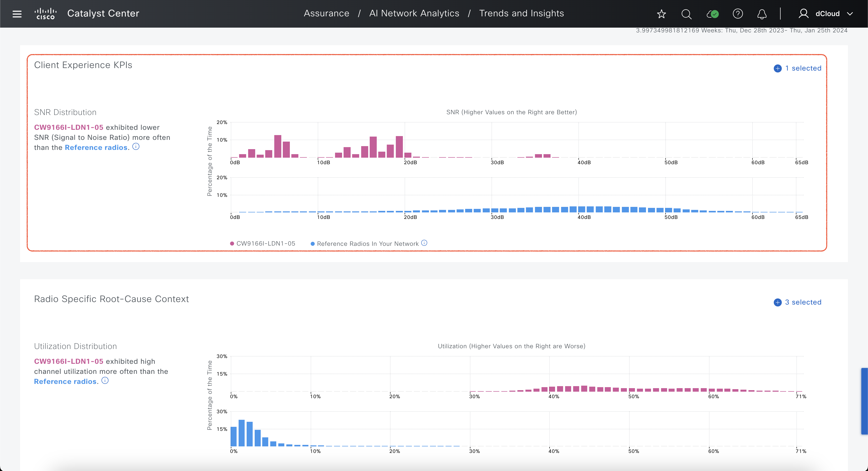Click Utilization chart title text
This screenshot has width=868, height=471.
512,346
